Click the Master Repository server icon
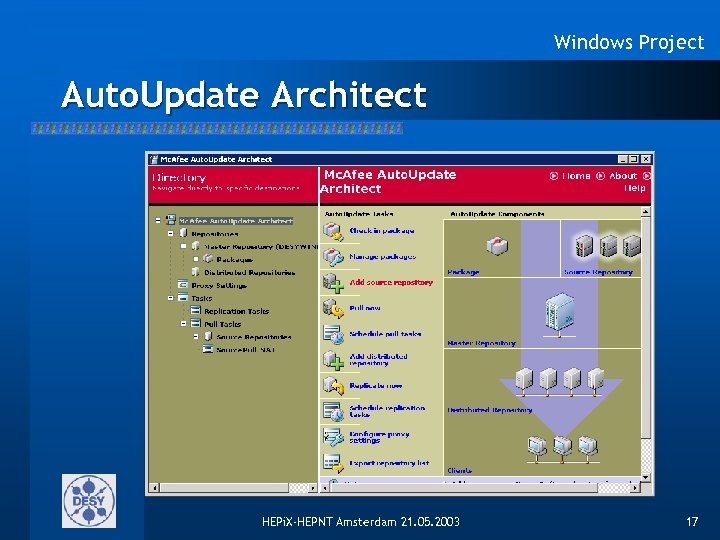This screenshot has height=540, width=720. (559, 315)
